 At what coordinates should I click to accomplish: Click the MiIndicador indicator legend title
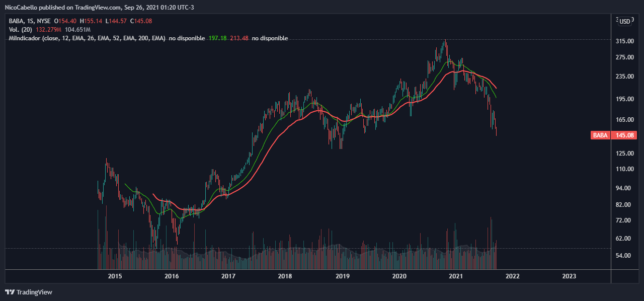tap(87, 38)
